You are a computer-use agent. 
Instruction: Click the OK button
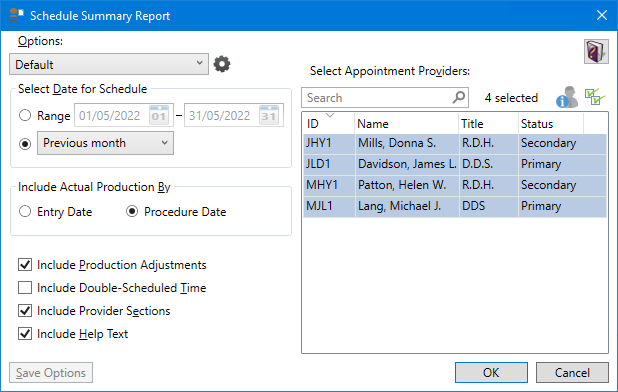[x=491, y=373]
